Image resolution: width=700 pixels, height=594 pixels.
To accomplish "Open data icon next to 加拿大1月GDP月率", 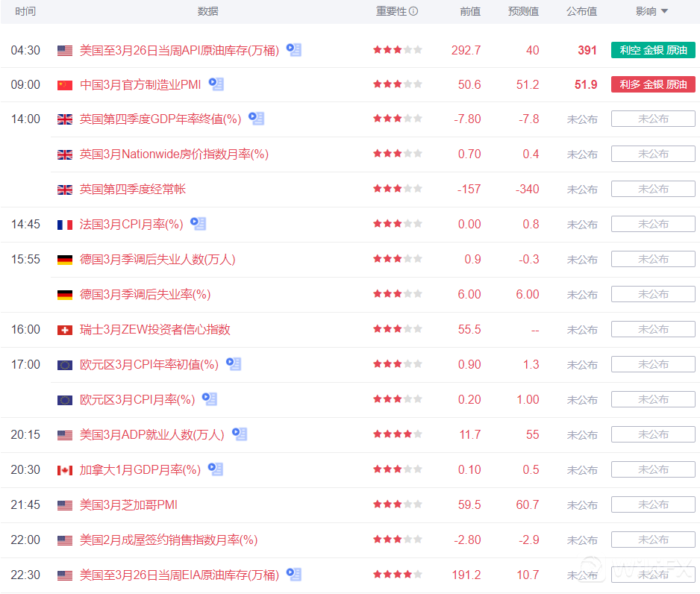I will (216, 469).
